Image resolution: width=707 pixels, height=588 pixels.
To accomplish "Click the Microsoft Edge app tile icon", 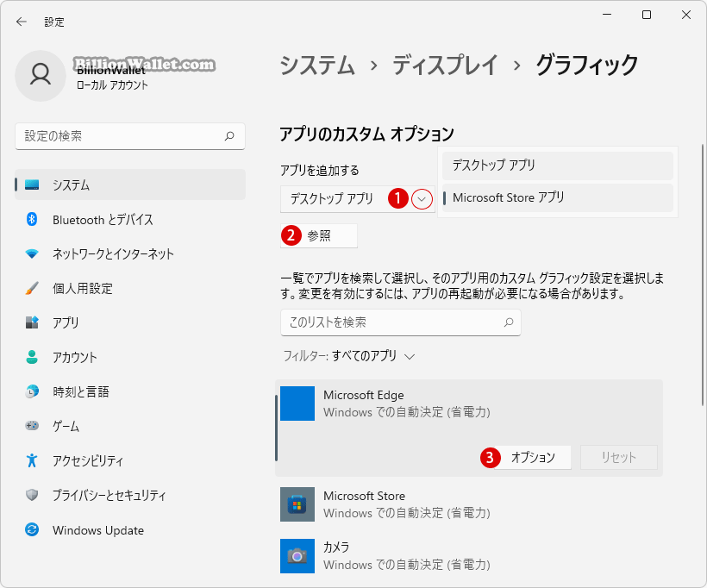I will 297,403.
